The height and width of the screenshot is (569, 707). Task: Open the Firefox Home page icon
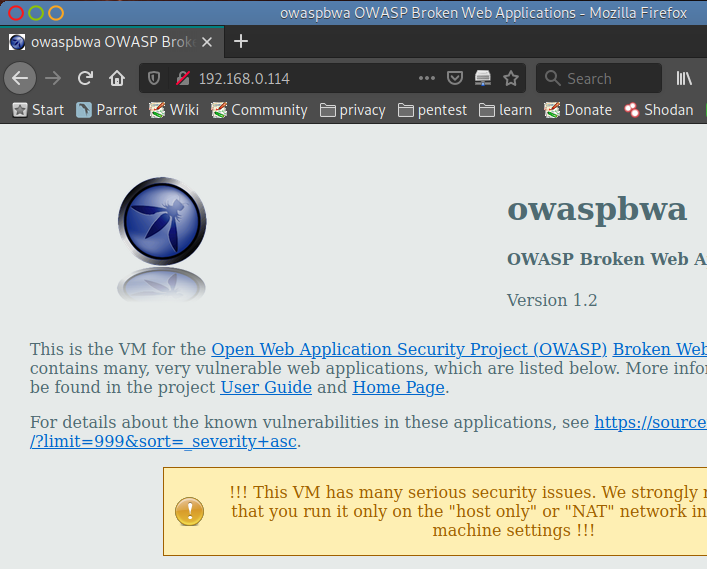click(117, 78)
